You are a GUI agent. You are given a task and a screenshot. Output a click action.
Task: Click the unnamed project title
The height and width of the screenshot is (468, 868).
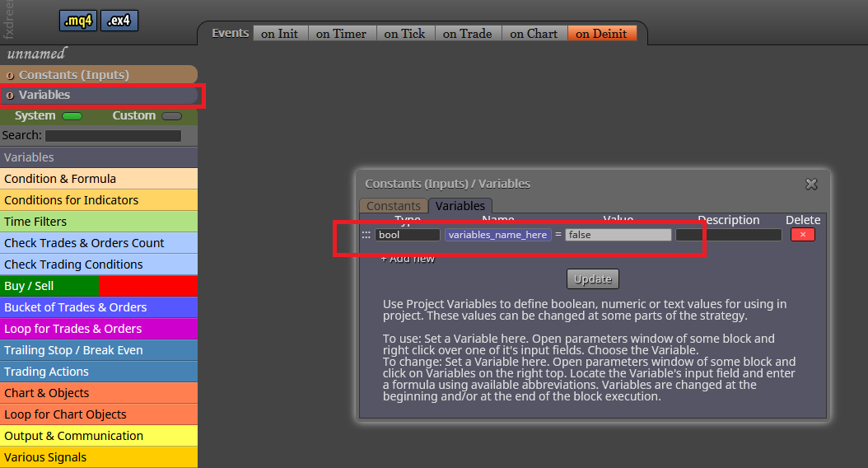[x=36, y=54]
